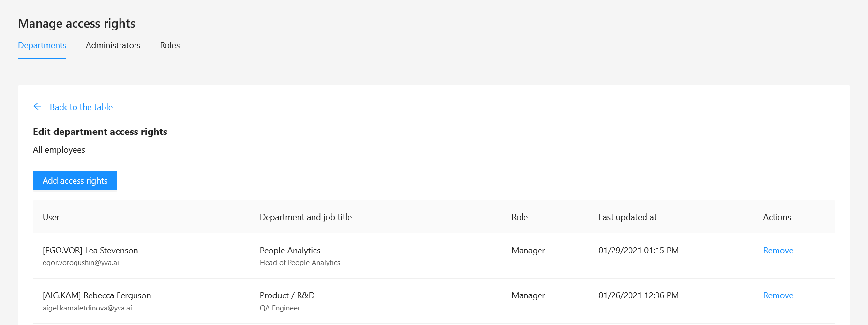This screenshot has height=325, width=868.
Task: Click the User column header
Action: 51,217
